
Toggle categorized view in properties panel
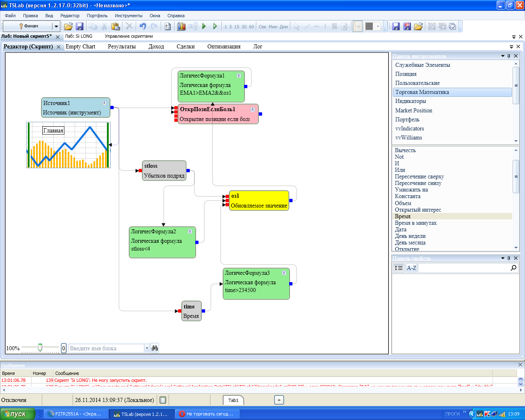coord(399,268)
